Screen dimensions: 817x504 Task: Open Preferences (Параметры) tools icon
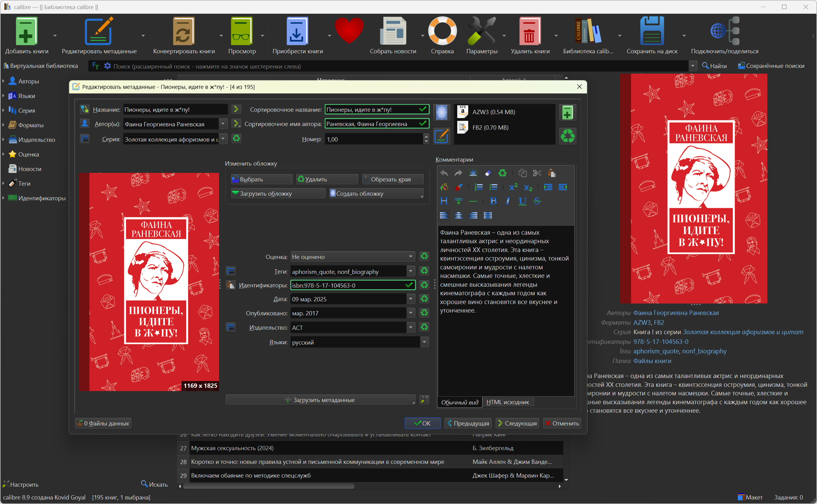[x=481, y=31]
